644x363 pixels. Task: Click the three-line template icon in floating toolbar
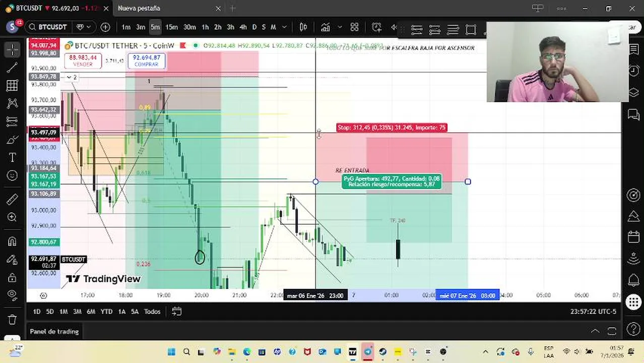coord(453,30)
